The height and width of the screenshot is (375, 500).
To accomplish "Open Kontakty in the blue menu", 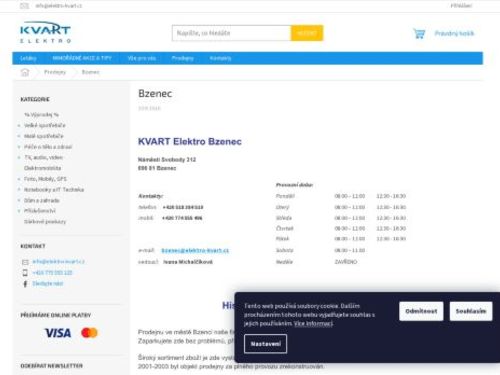I will [x=220, y=58].
